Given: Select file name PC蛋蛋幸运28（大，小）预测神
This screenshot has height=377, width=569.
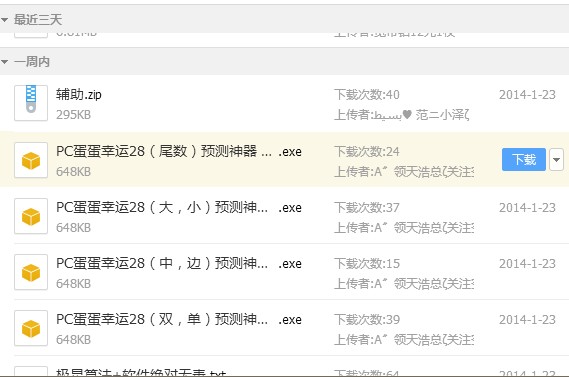Looking at the screenshot, I should click(x=179, y=208).
